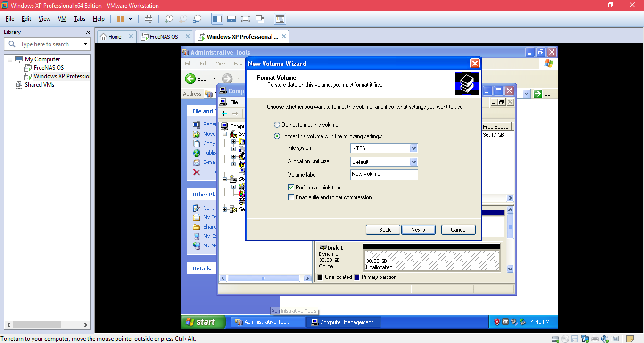Click Next in the New Volume Wizard
Screen dimensions: 644x343
418,230
